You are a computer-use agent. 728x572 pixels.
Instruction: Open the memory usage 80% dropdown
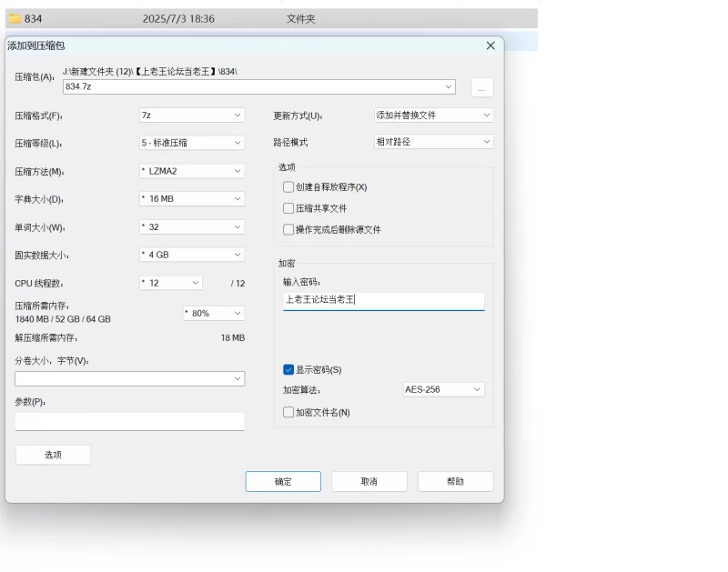[x=214, y=313]
